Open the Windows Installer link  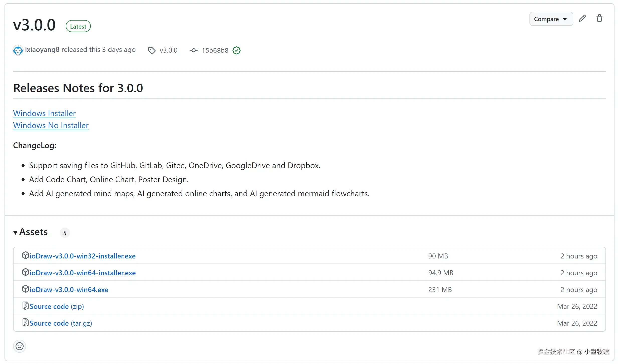[x=44, y=113]
